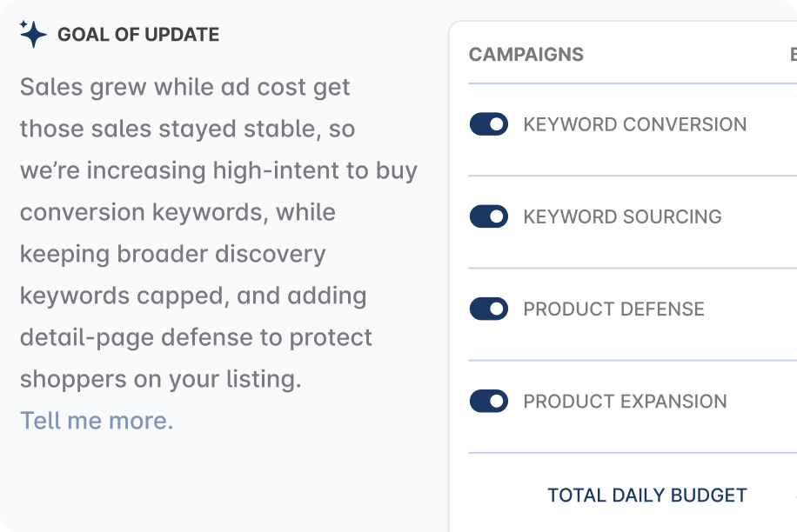
Task: Switch off the Product Defense campaign
Action: pos(490,309)
